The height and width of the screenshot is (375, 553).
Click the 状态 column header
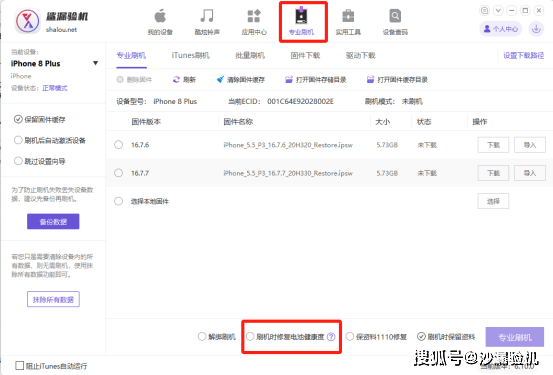pos(424,122)
